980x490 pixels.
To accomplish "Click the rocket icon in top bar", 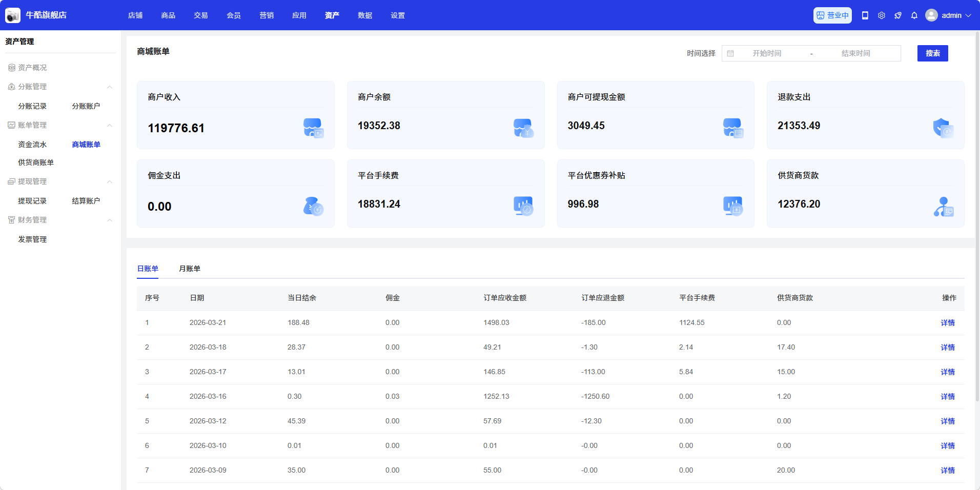I will [x=897, y=15].
